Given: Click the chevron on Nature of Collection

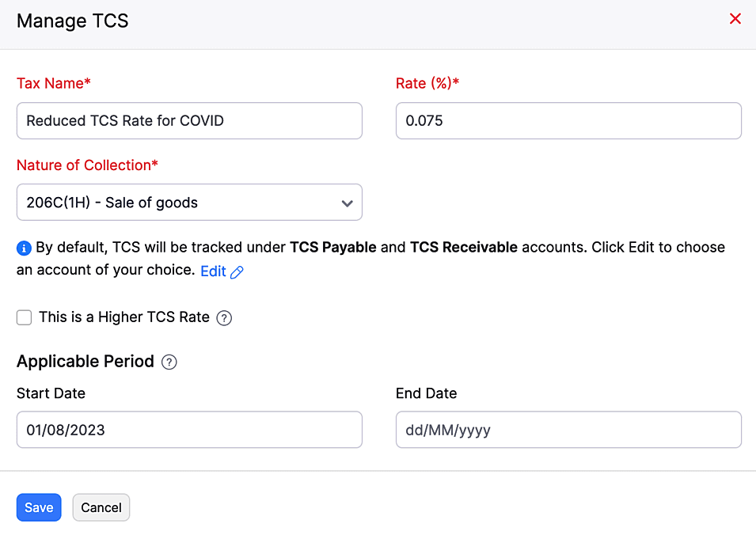Looking at the screenshot, I should point(347,203).
